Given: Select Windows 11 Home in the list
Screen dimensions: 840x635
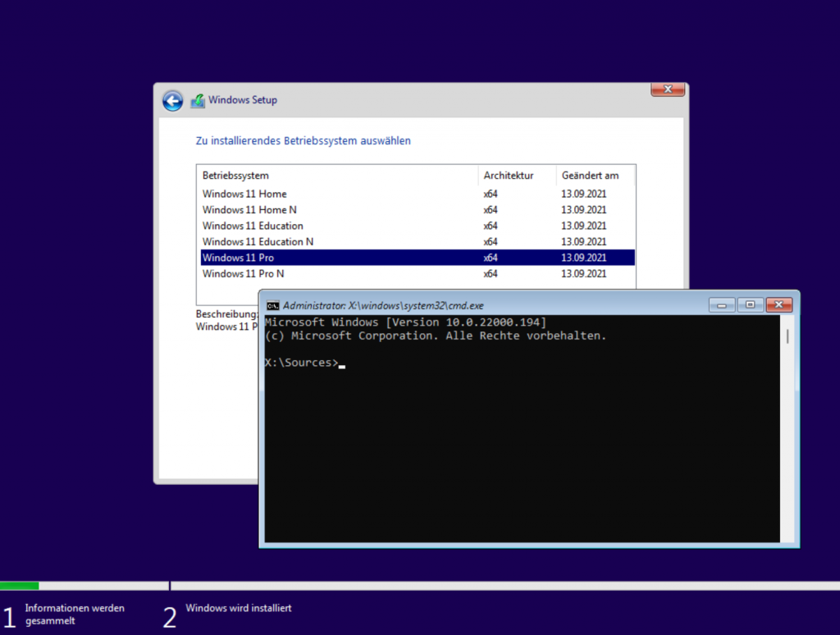Looking at the screenshot, I should coord(418,194).
